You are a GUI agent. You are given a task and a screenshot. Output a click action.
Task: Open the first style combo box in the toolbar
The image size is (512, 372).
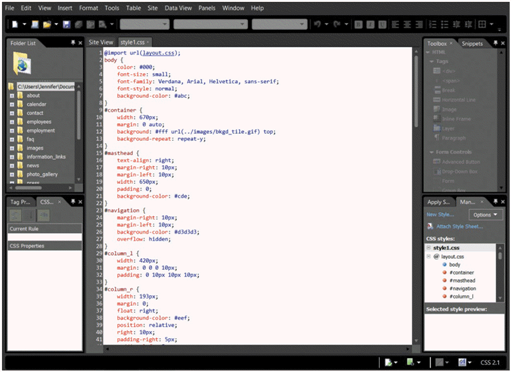145,24
